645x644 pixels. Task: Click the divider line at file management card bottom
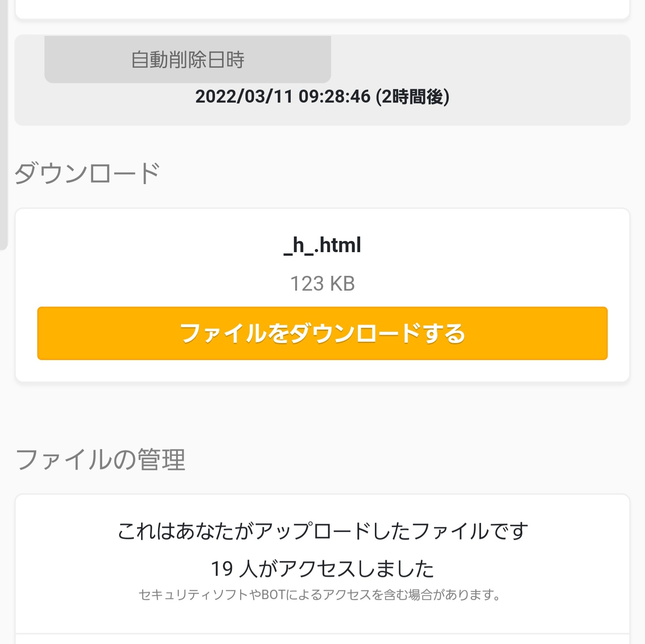pyautogui.click(x=322, y=634)
